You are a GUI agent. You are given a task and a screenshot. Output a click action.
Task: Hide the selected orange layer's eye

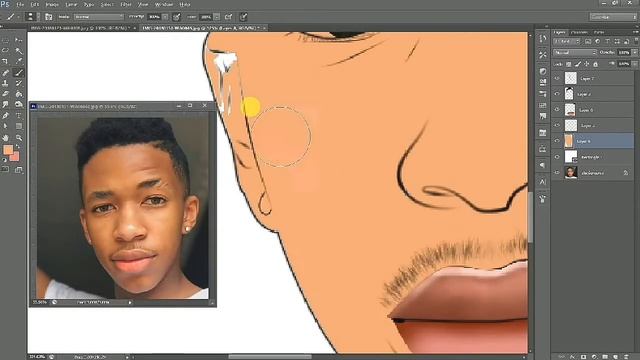pos(557,141)
